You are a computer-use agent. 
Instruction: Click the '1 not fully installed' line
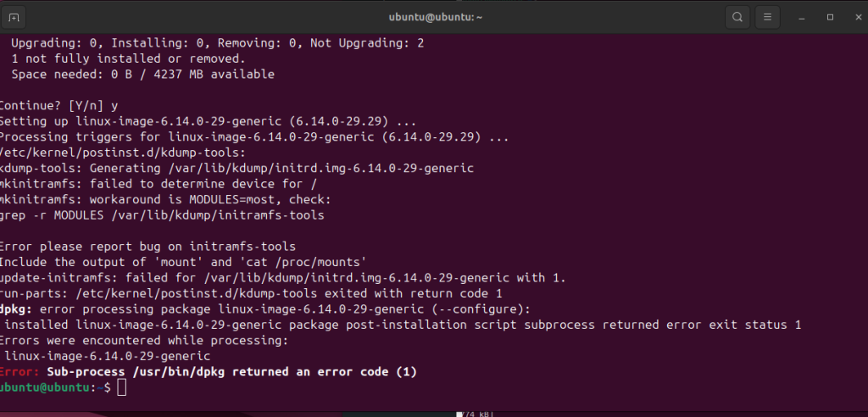pyautogui.click(x=127, y=58)
